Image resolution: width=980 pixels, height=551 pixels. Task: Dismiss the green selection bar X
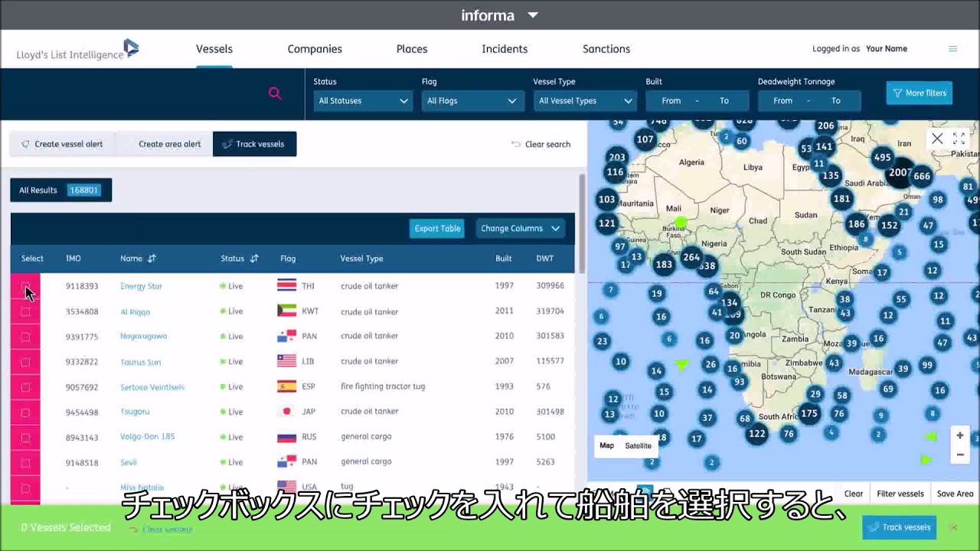953,527
